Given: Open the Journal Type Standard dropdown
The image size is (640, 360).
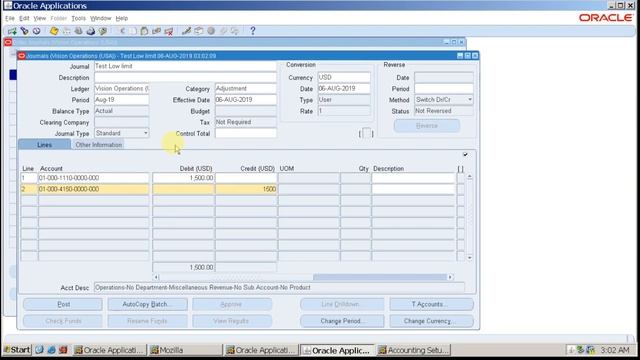Looking at the screenshot, I should coord(145,133).
